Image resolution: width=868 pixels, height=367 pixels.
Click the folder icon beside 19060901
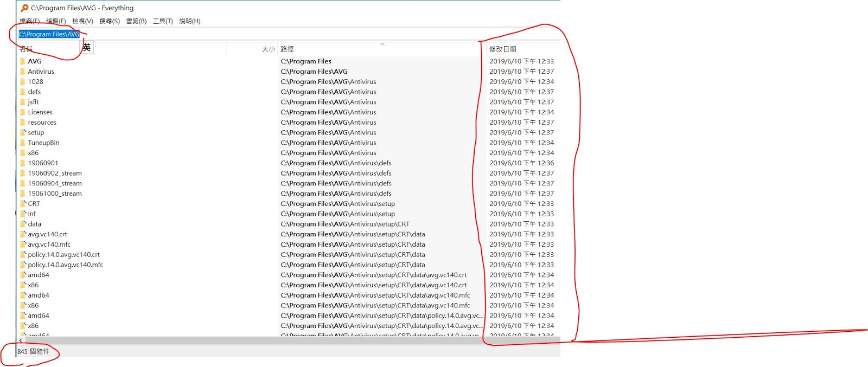click(23, 163)
